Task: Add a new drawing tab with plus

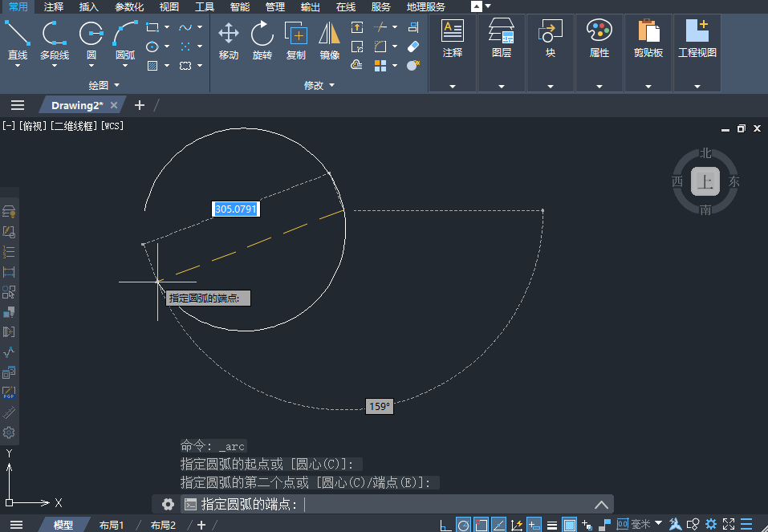Action: [140, 105]
